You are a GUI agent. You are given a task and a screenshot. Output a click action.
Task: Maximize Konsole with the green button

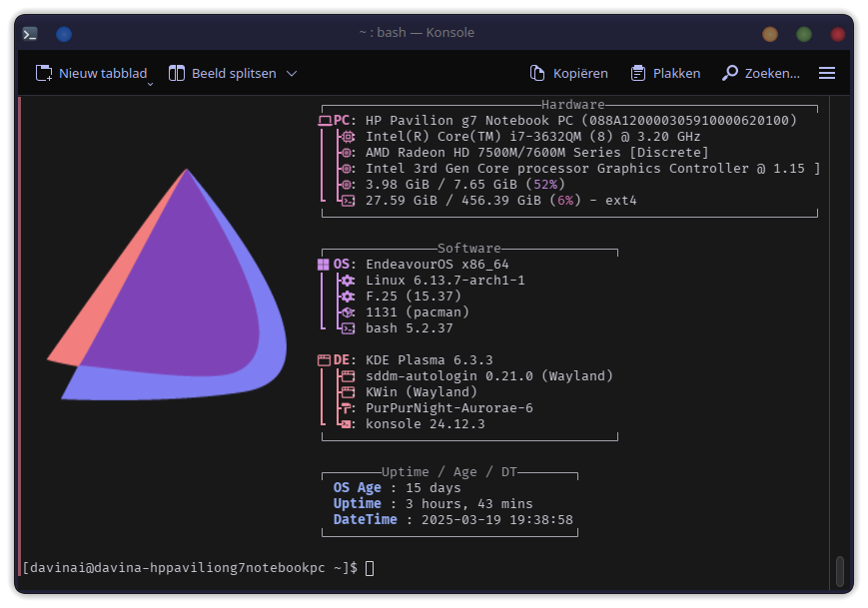pos(804,34)
